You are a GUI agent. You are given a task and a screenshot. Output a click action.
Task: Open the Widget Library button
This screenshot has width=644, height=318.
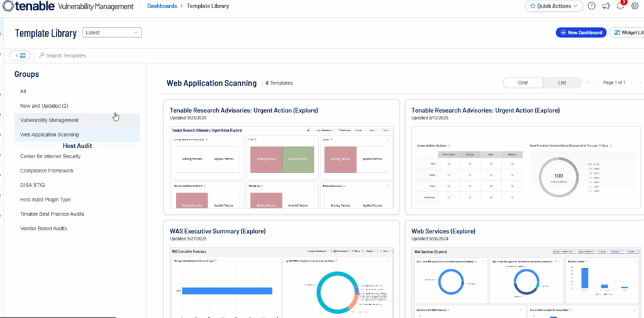627,33
